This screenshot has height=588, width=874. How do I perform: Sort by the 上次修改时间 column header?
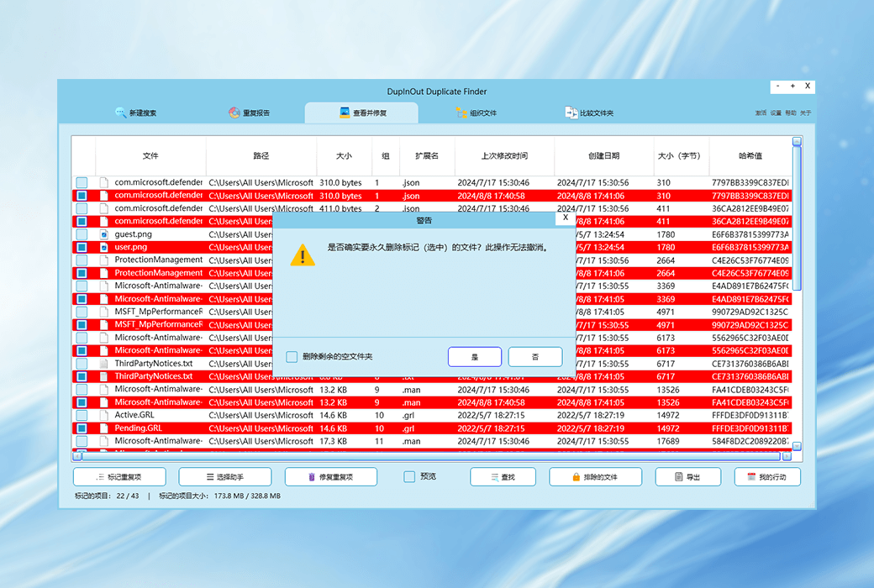504,156
